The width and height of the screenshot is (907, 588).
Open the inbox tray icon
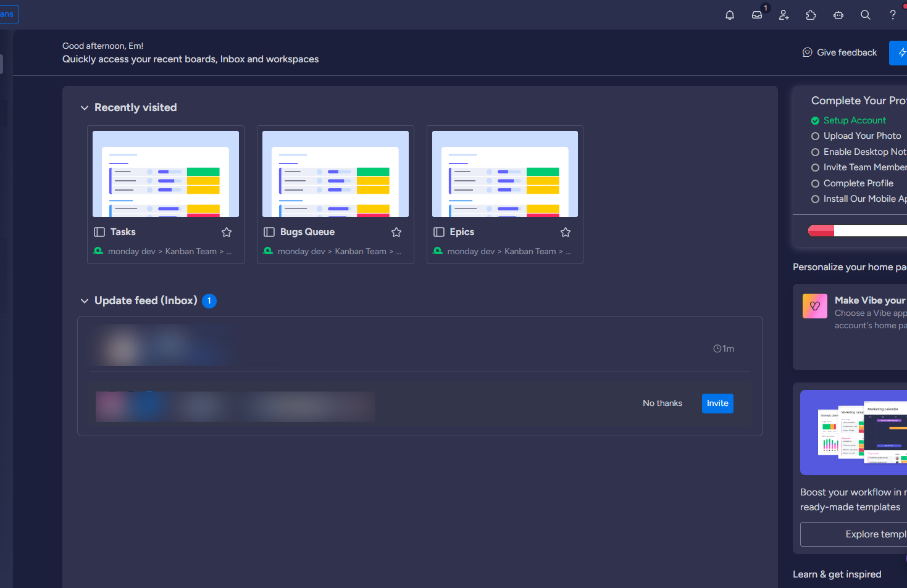point(757,15)
